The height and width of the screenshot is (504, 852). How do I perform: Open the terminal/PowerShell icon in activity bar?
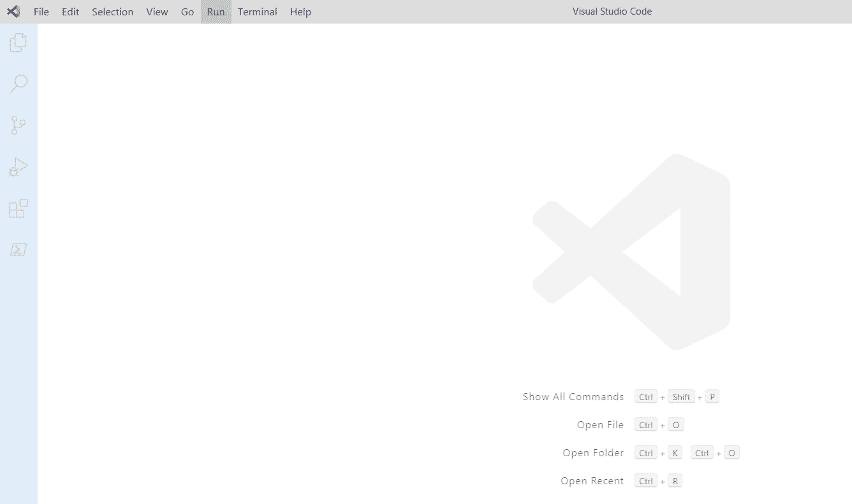[18, 250]
